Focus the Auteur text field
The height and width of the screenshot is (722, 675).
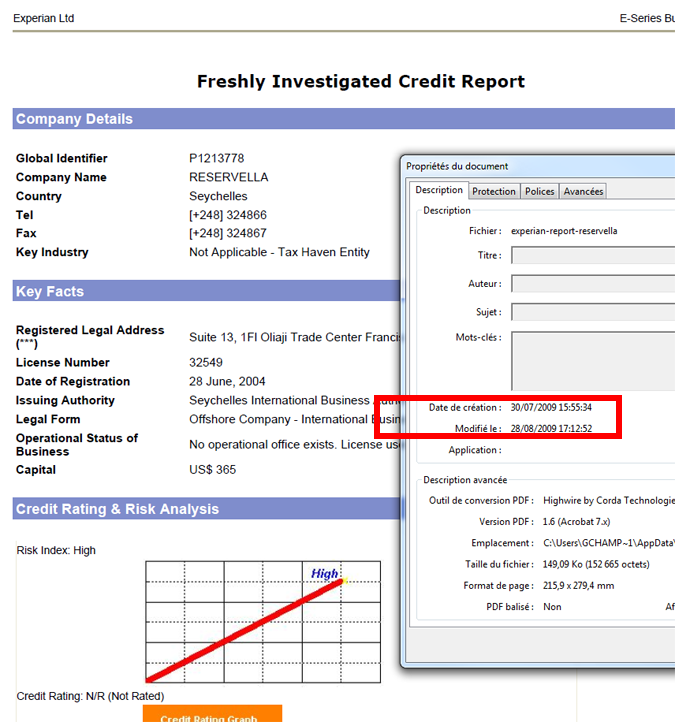click(592, 284)
